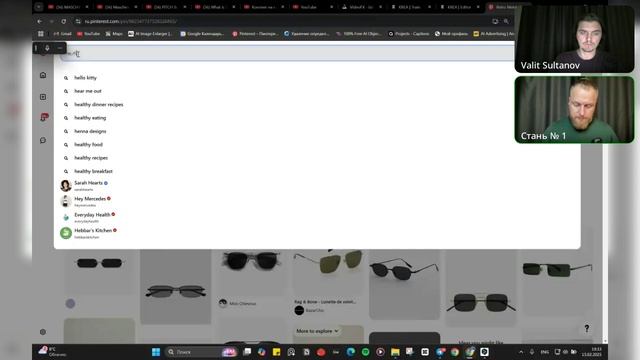Open File Explorer from the taskbar
The width and height of the screenshot is (640, 360).
pos(395,352)
